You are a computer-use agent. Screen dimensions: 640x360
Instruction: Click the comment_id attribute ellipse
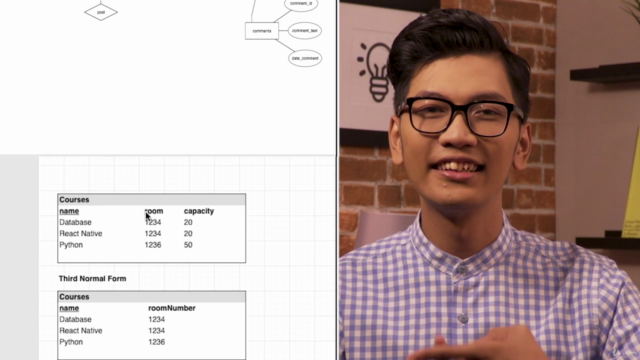[x=301, y=4]
